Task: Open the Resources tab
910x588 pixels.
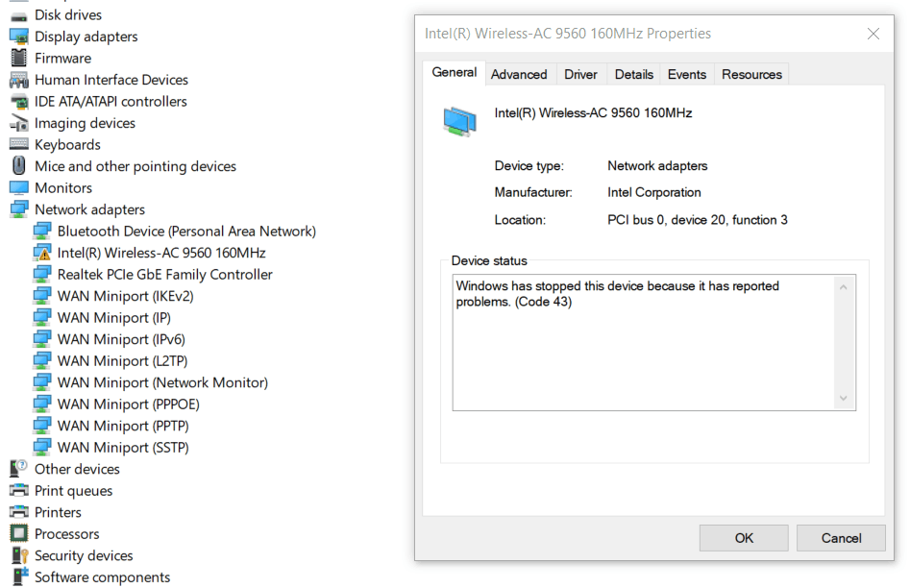Action: point(751,74)
